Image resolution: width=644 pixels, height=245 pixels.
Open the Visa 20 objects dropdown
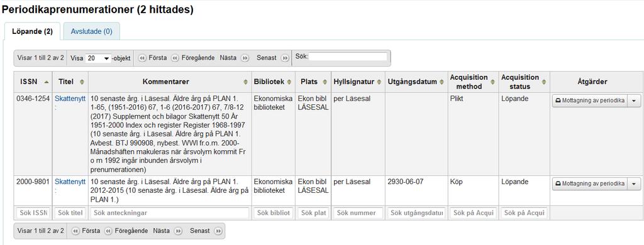(98, 58)
